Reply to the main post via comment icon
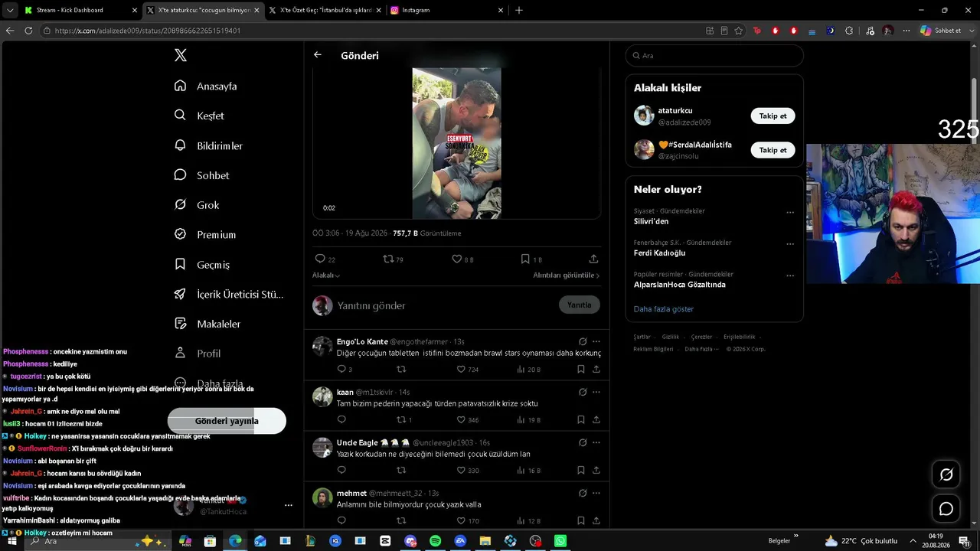Screen dimensions: 980x551 click(320, 259)
